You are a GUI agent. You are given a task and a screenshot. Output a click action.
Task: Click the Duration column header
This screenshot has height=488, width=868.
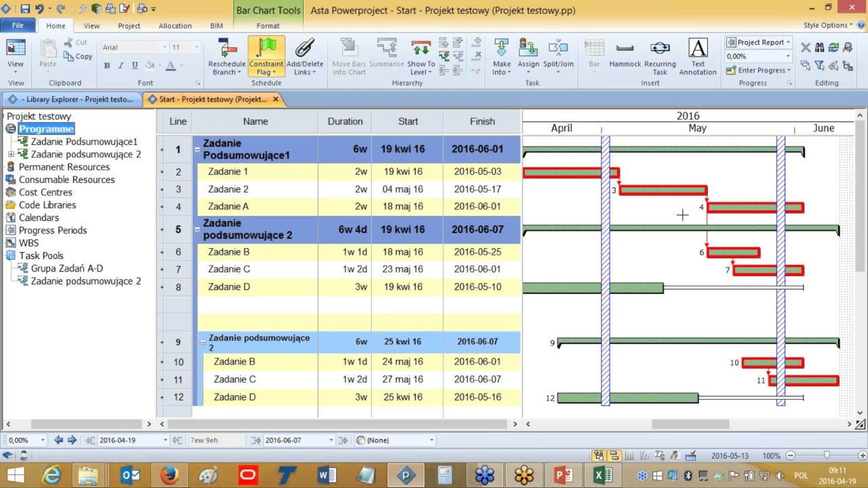345,121
